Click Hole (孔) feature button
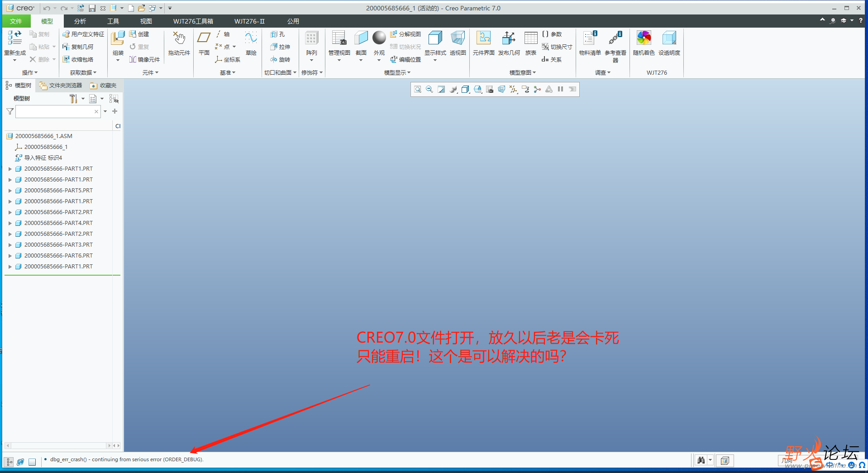This screenshot has width=868, height=473. point(278,34)
